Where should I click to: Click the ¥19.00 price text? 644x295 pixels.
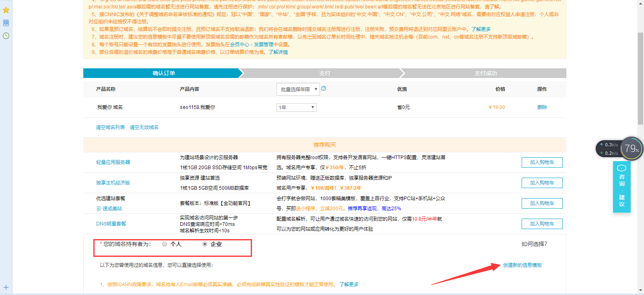(x=497, y=107)
